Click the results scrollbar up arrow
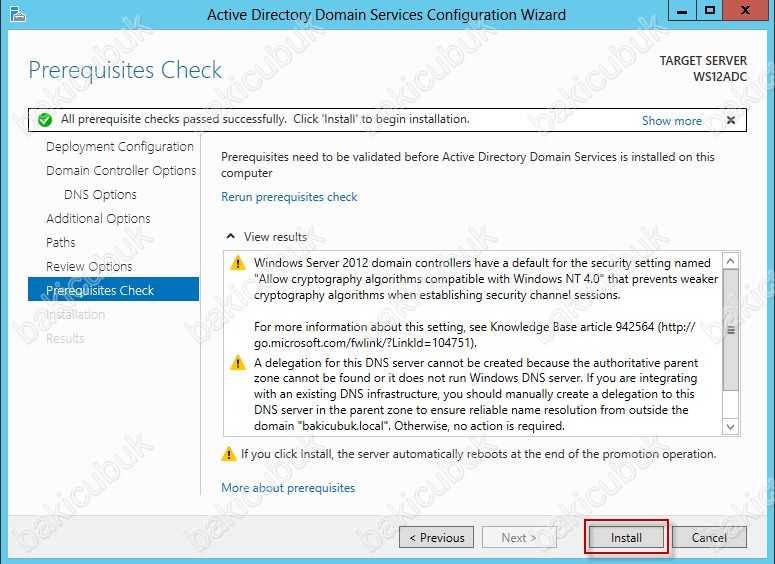This screenshot has height=564, width=775. (731, 260)
